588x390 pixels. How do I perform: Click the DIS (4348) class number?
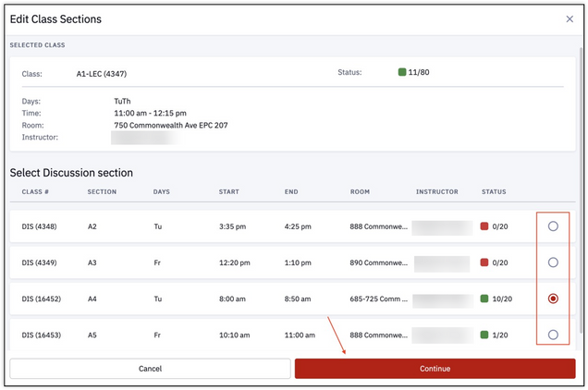pos(39,226)
